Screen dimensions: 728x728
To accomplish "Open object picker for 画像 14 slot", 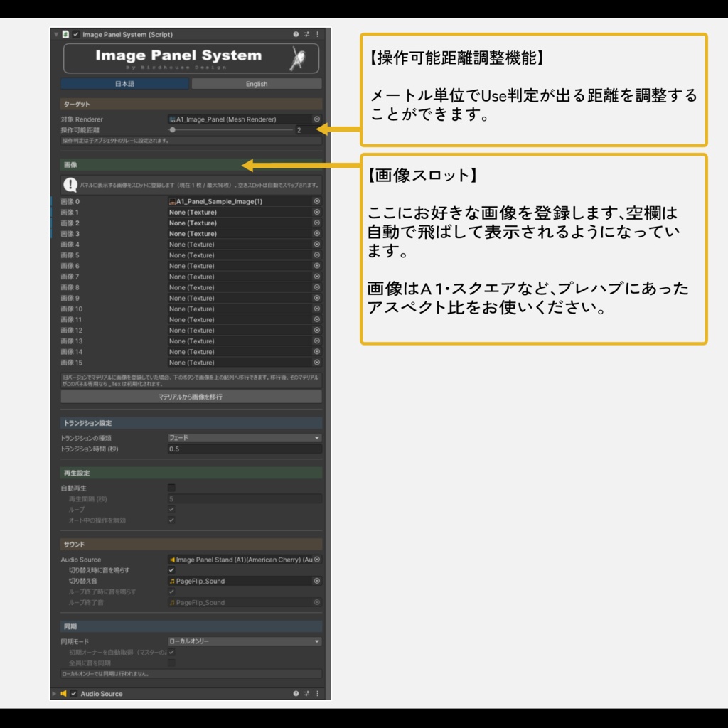I will [x=317, y=351].
